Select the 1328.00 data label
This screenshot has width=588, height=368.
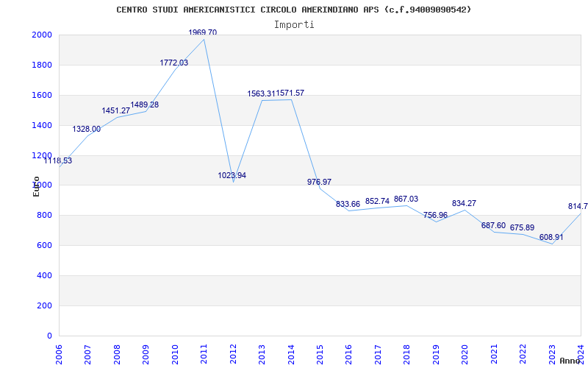(x=87, y=130)
